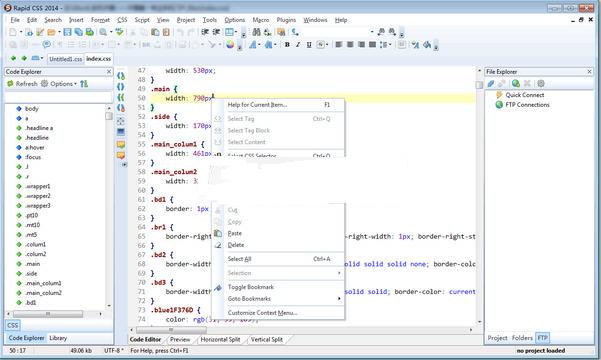Switch to the Horizontal Split tab

(220, 339)
